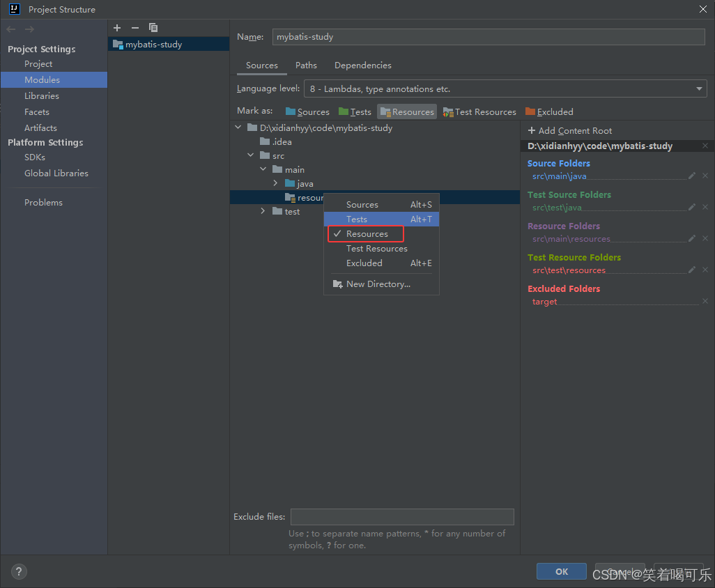Choose New Directory... from context menu
This screenshot has height=588, width=715.
pyautogui.click(x=381, y=284)
